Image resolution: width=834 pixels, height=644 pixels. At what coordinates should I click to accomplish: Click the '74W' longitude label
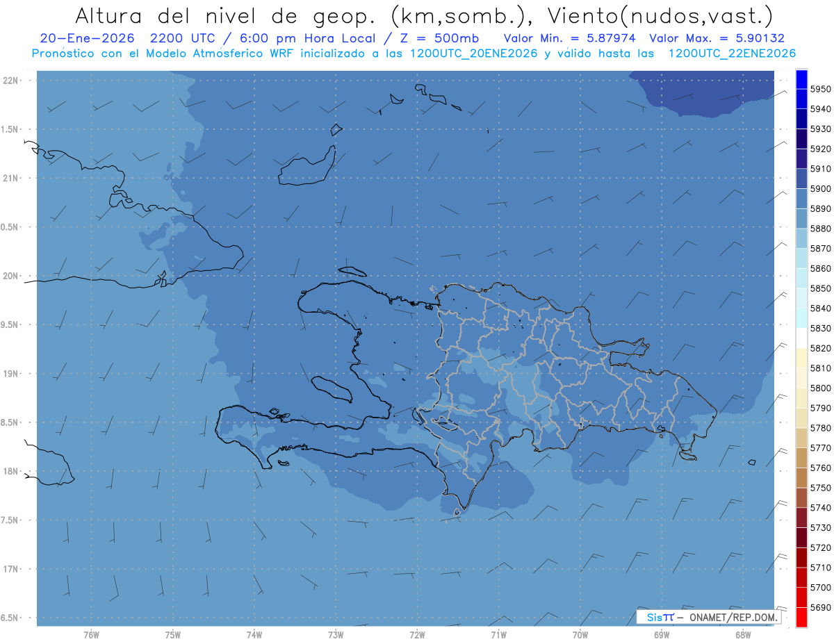pyautogui.click(x=254, y=635)
